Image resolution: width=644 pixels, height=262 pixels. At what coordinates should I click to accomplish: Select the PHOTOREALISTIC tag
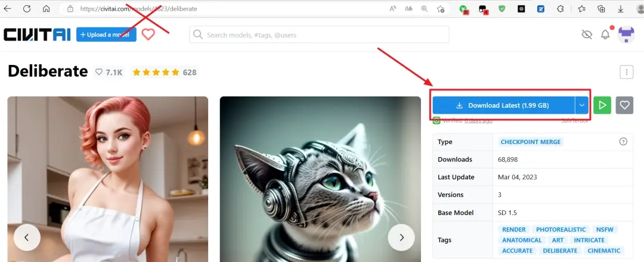(561, 230)
